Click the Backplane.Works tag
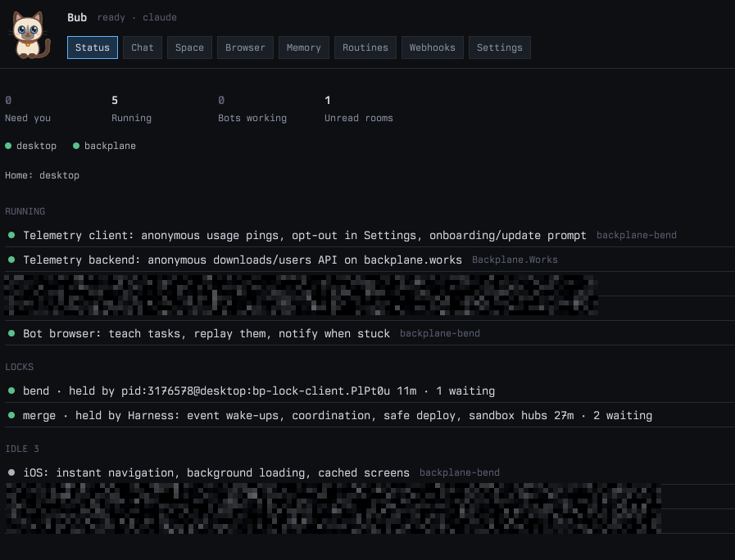Screen dimensions: 735x560 [515, 260]
